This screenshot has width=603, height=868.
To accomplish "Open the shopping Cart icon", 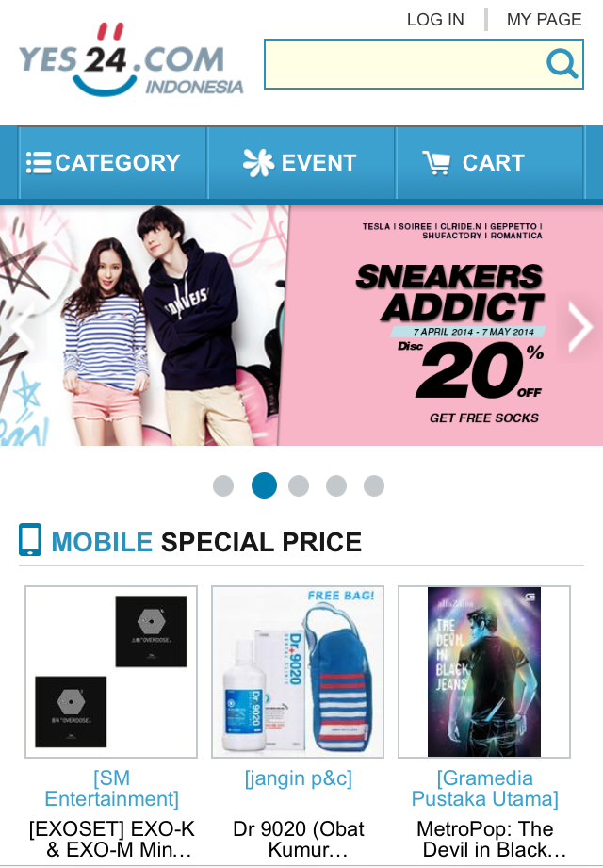I will [x=436, y=163].
